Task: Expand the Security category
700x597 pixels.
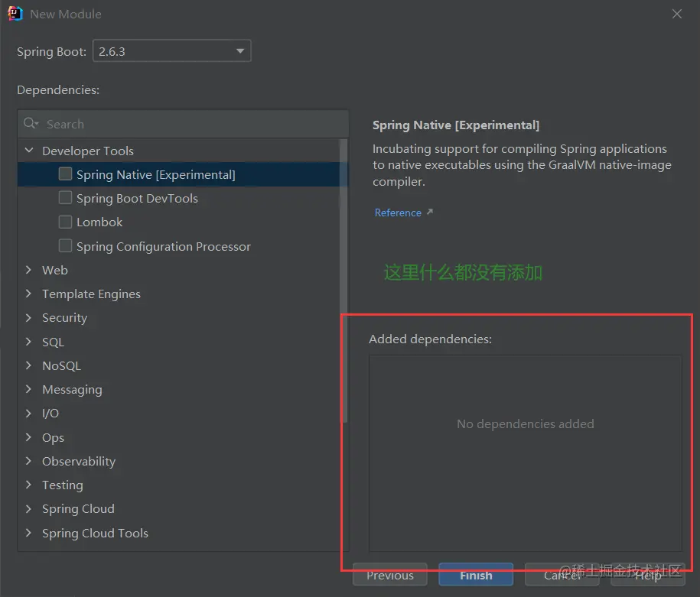Action: (x=28, y=317)
